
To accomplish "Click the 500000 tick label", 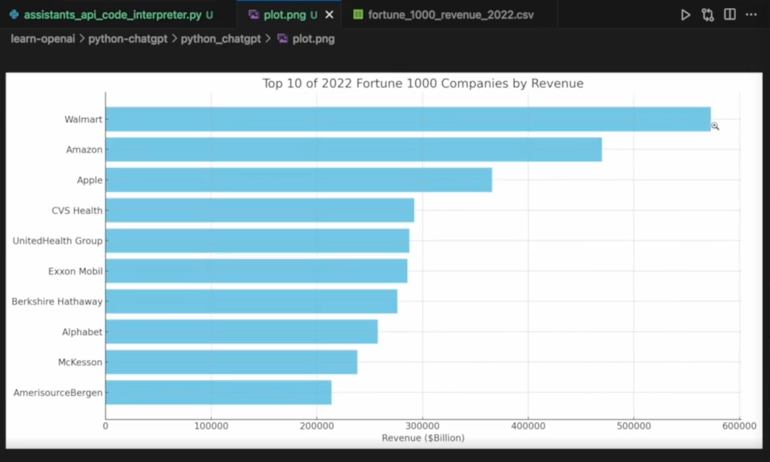I will [x=633, y=426].
